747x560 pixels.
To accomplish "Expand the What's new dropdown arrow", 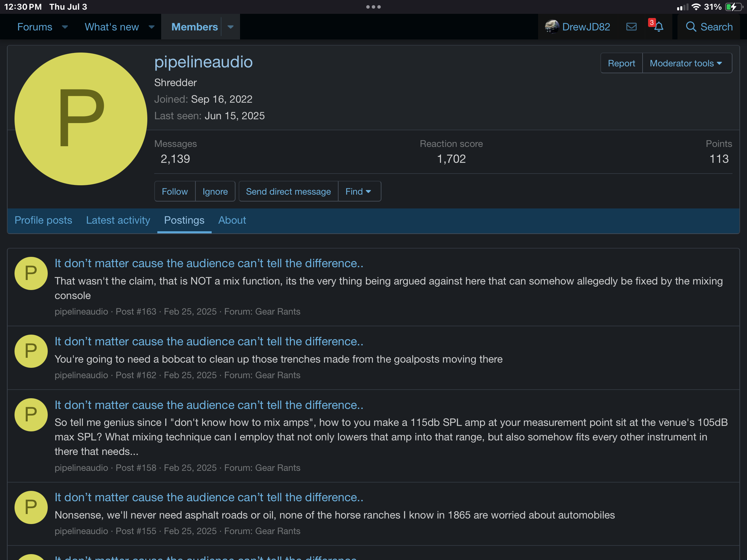I will pyautogui.click(x=151, y=27).
